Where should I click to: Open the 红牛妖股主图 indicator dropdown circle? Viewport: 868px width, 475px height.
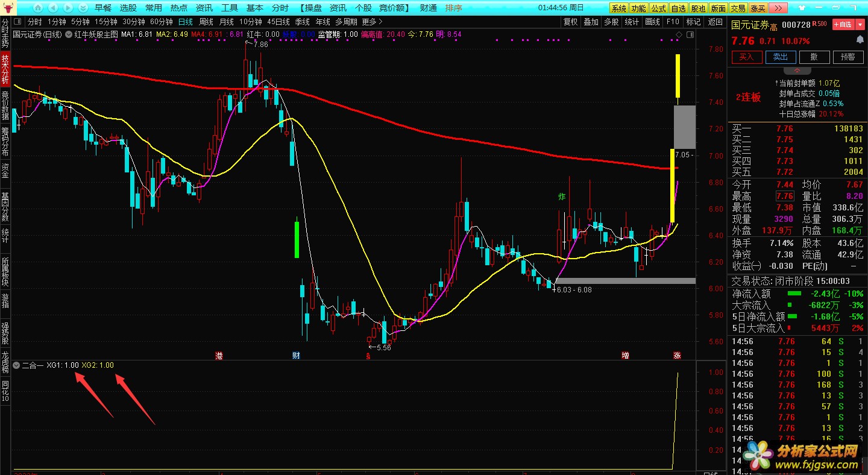(x=69, y=34)
